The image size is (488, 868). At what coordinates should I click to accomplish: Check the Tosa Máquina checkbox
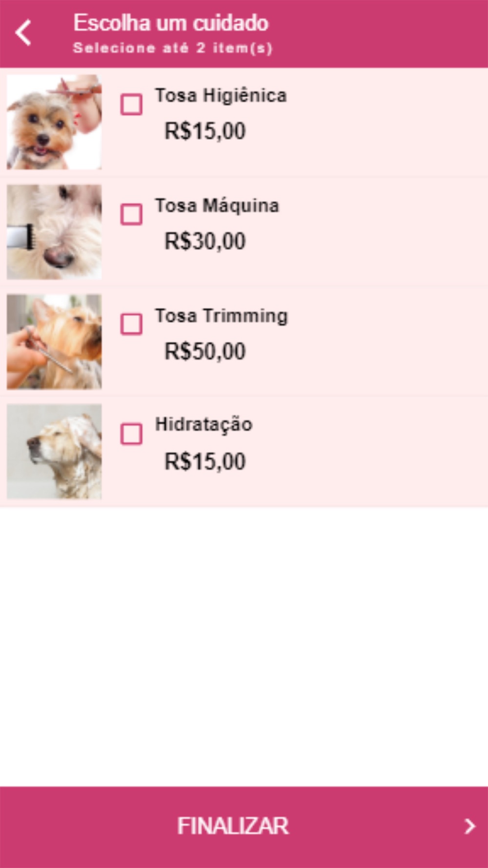131,214
